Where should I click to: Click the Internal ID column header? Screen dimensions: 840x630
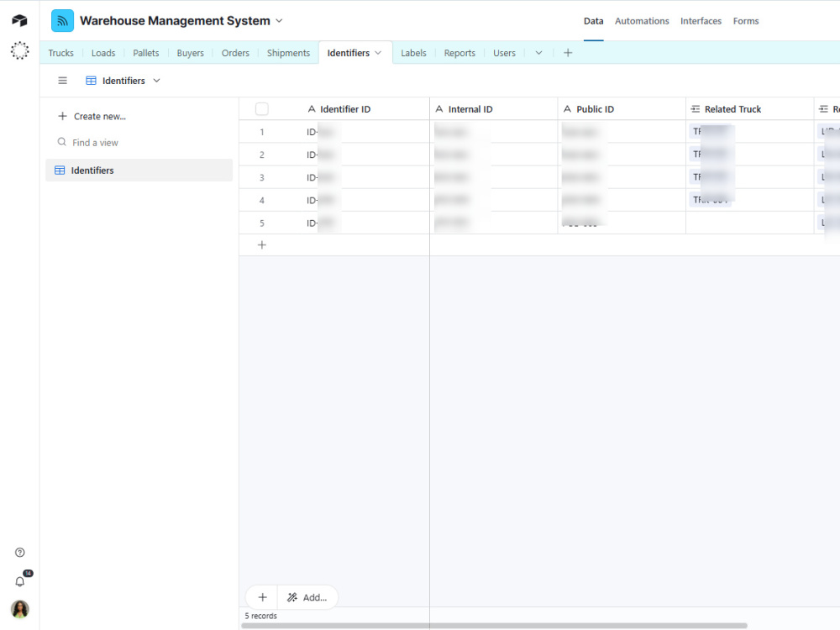[493, 108]
